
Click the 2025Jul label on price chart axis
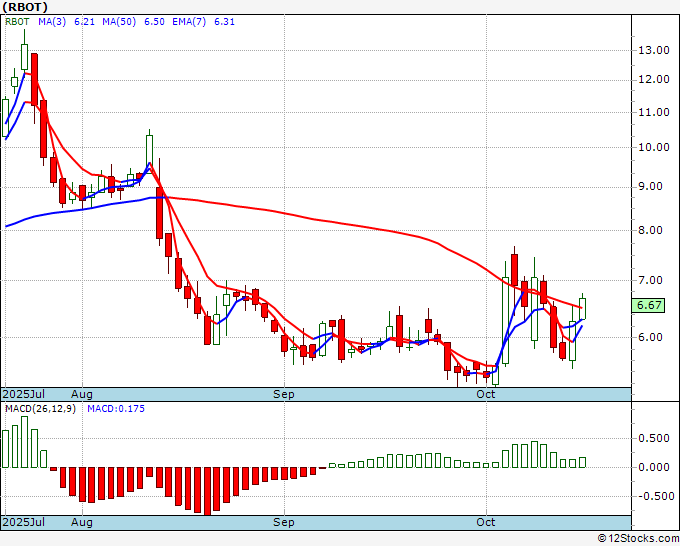pos(23,394)
